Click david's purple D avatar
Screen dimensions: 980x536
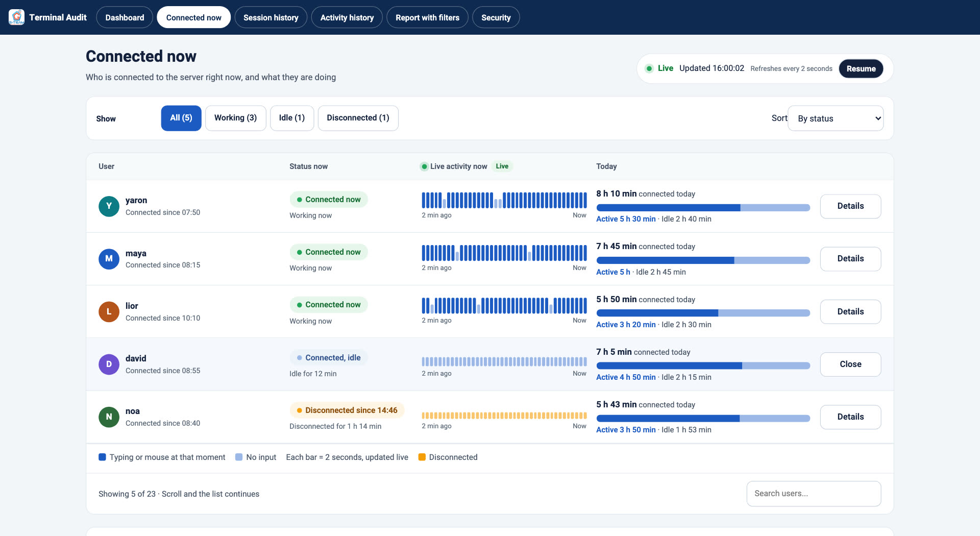[109, 364]
